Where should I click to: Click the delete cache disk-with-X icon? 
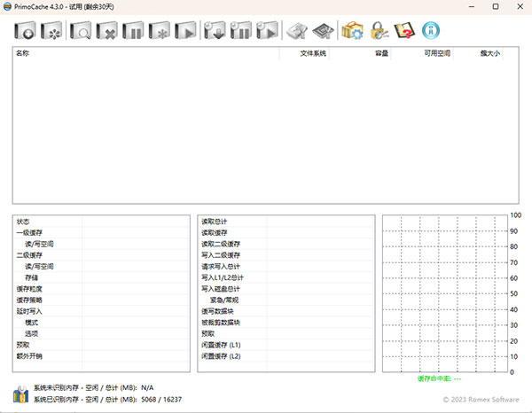coord(107,30)
